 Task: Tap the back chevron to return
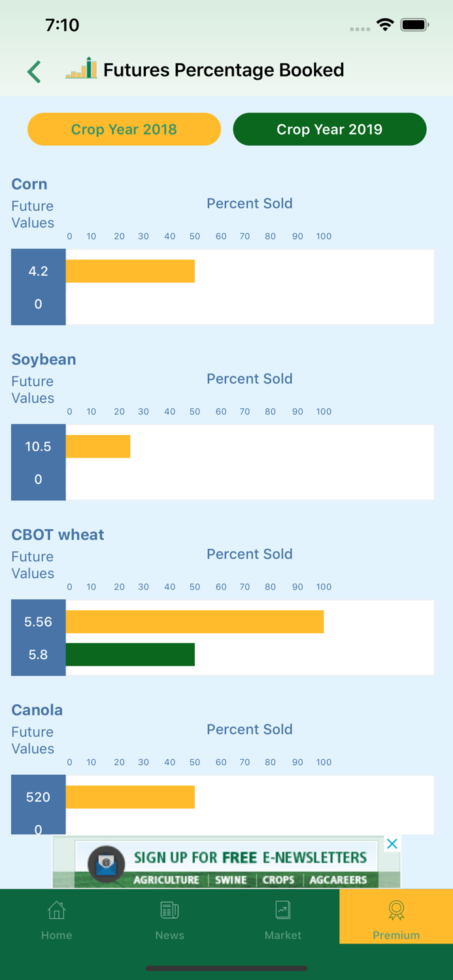pos(33,71)
